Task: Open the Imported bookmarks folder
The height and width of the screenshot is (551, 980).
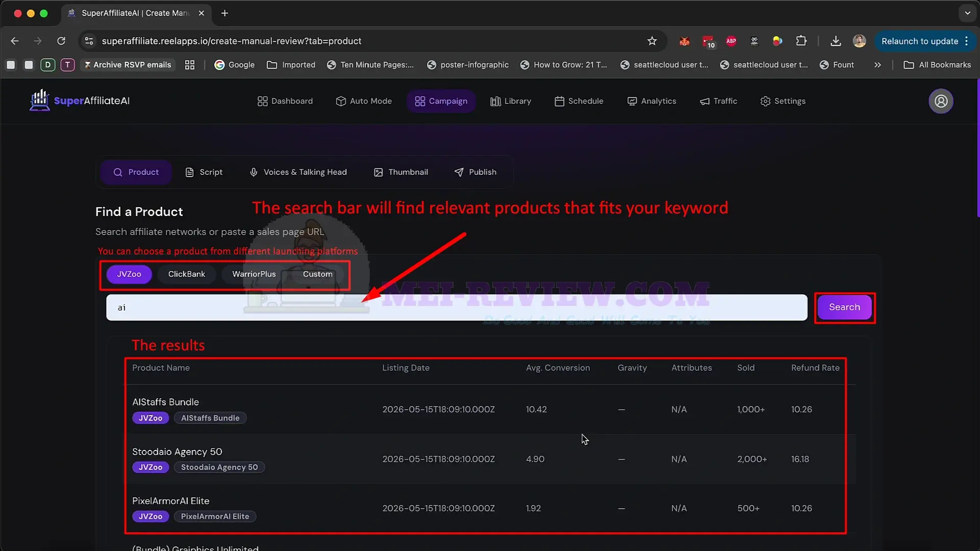Action: (291, 65)
